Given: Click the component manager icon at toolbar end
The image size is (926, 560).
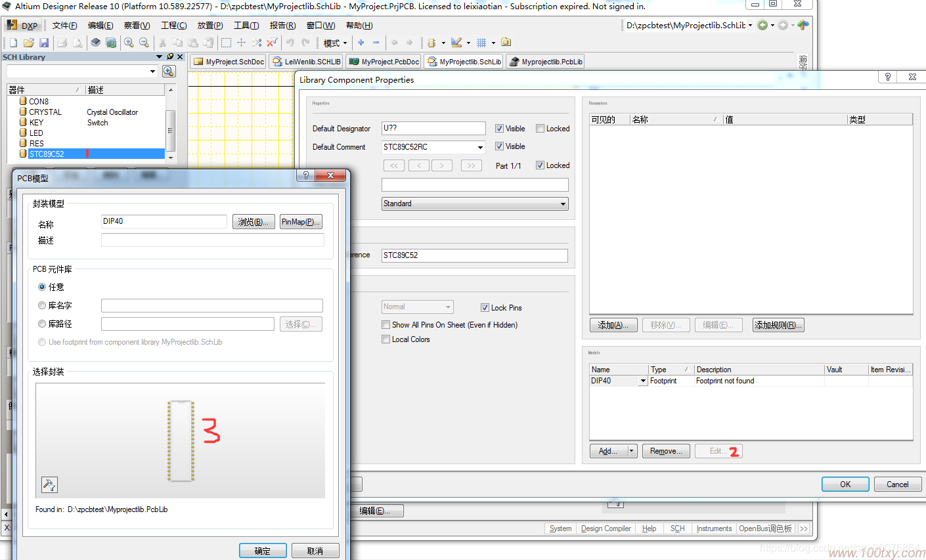Looking at the screenshot, I should (x=506, y=43).
